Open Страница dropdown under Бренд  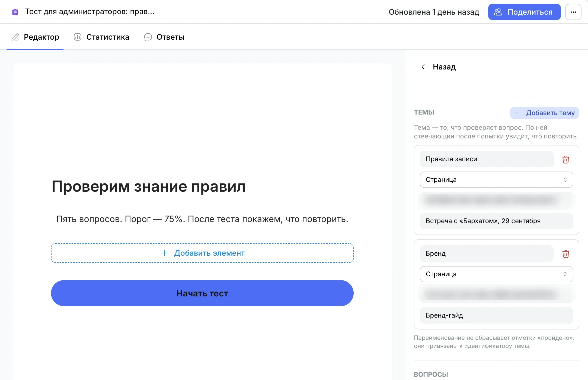coord(496,274)
